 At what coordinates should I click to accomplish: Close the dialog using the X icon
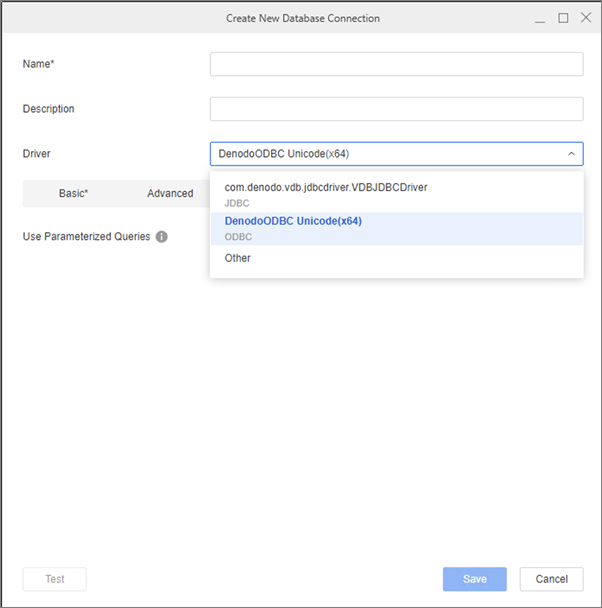pos(586,18)
